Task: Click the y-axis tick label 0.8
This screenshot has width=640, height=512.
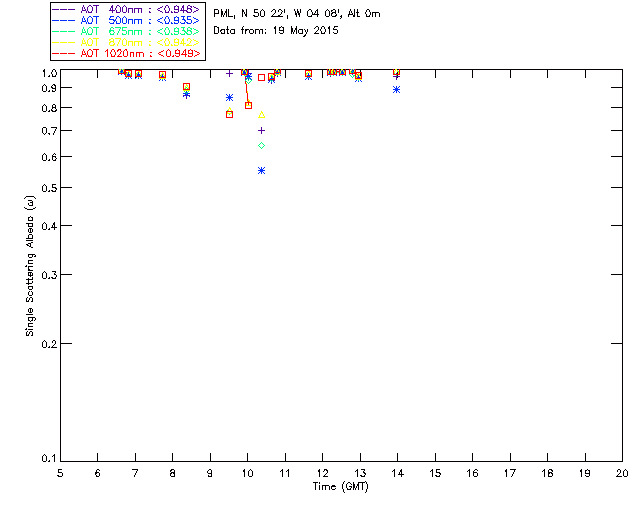Action: (x=49, y=108)
